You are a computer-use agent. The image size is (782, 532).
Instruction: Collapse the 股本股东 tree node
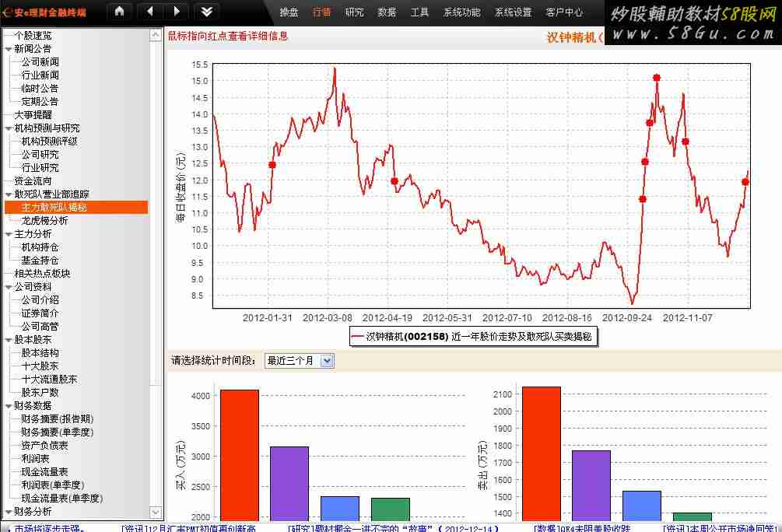point(9,340)
